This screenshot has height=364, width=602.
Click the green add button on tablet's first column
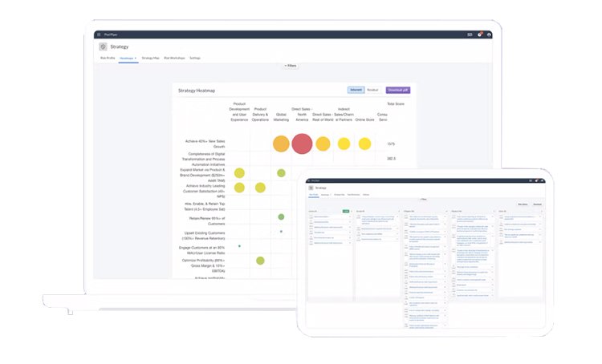tap(346, 211)
